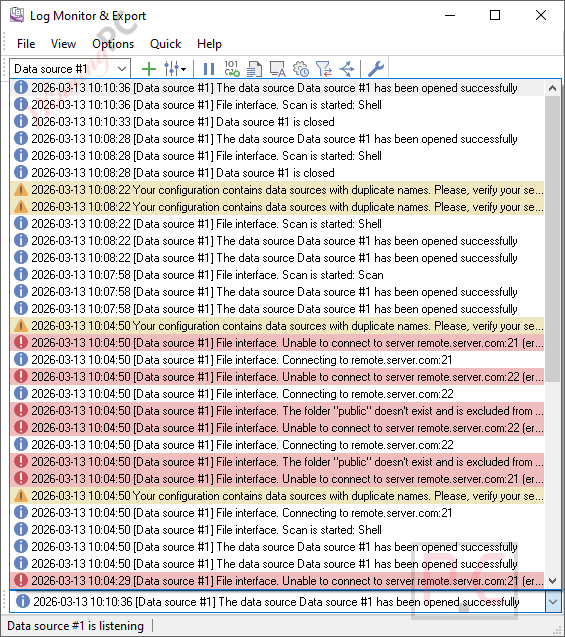Open the File menu

(x=26, y=44)
